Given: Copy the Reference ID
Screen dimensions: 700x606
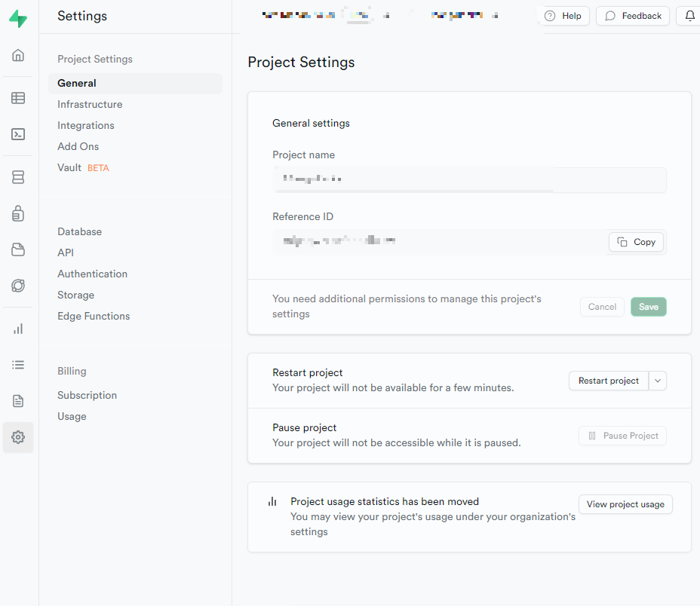Looking at the screenshot, I should pyautogui.click(x=636, y=242).
